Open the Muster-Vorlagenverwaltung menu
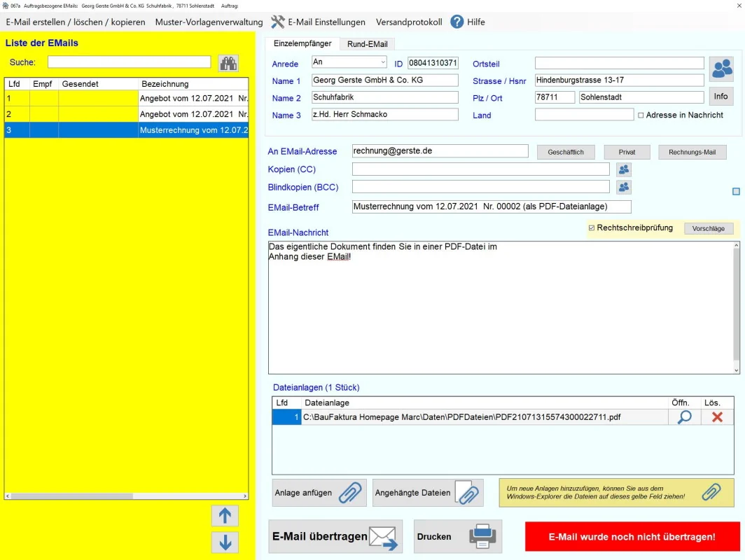The image size is (745, 560). 209,22
